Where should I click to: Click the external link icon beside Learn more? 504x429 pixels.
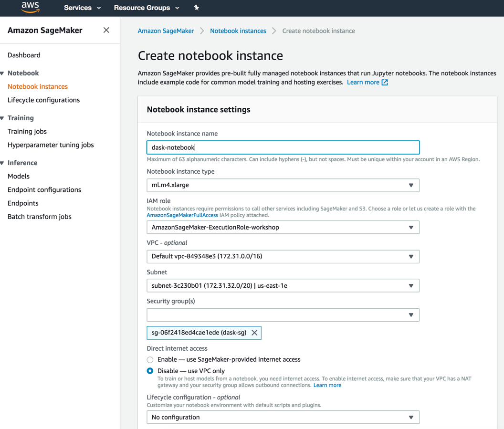click(385, 83)
